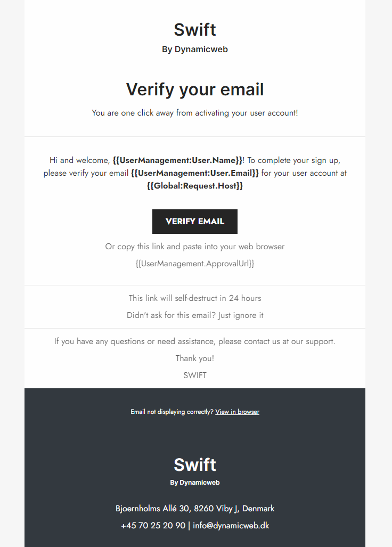392x547 pixels.
Task: Click the Swift logo in the dark footer
Action: click(x=195, y=464)
